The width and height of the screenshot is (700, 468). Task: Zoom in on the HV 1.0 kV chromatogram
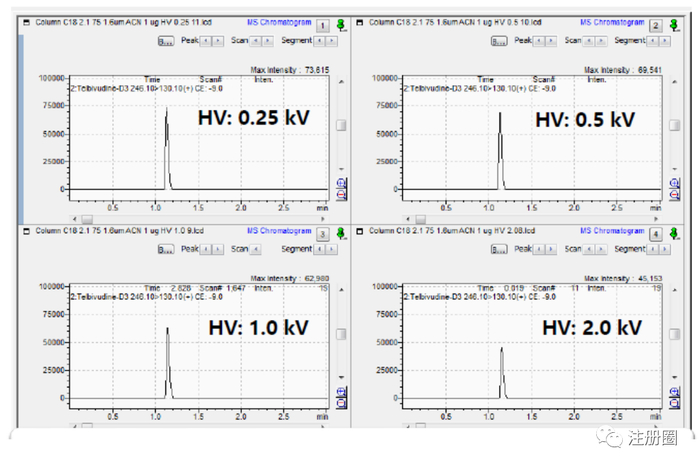[341, 392]
